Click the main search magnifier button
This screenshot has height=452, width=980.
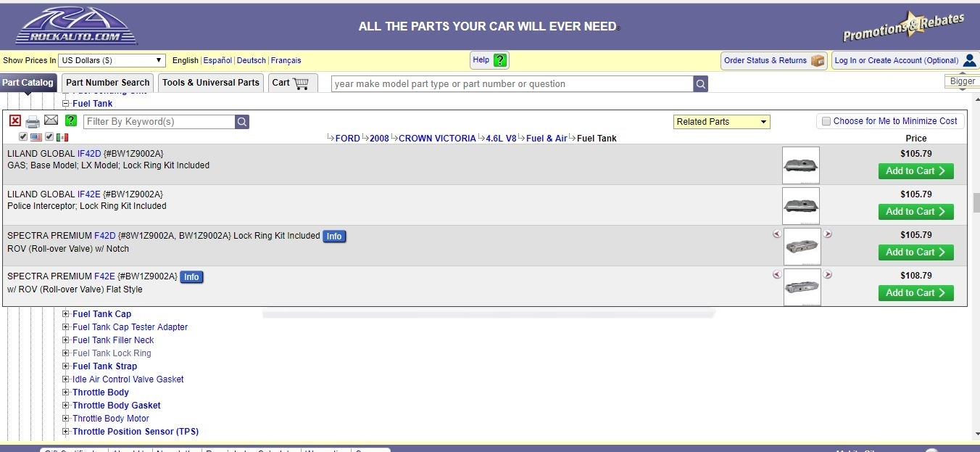click(700, 84)
